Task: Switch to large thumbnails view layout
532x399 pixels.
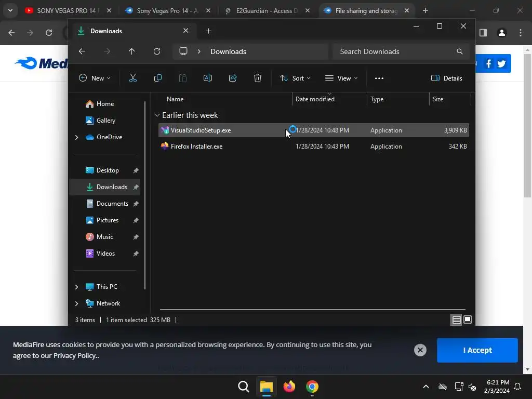Action: [x=468, y=320]
